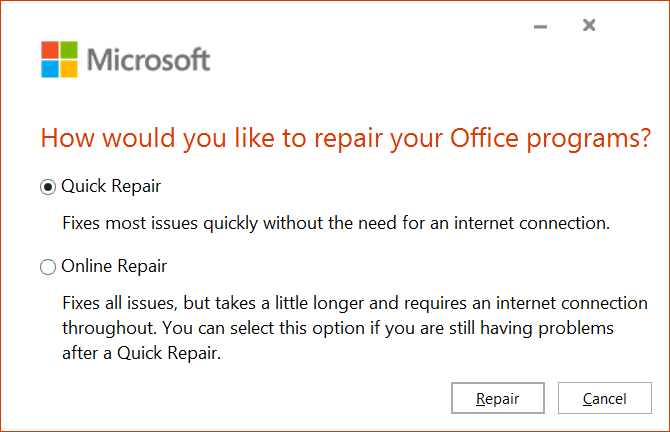Click the green square of Microsoft logo

[x=69, y=50]
